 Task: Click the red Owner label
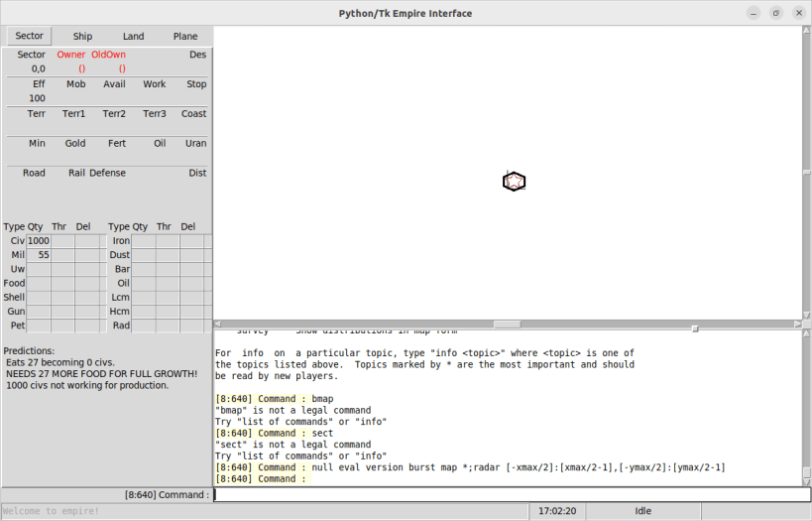(x=71, y=55)
